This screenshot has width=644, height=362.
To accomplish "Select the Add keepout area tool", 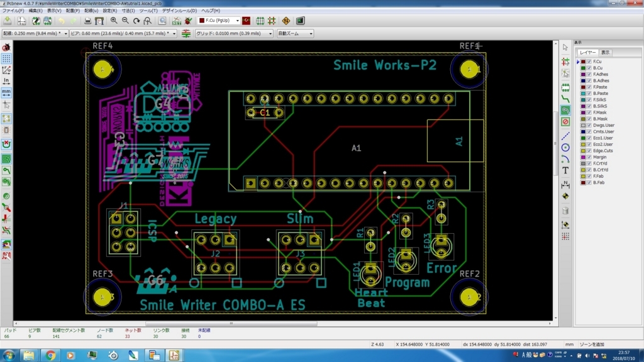I will tap(565, 121).
